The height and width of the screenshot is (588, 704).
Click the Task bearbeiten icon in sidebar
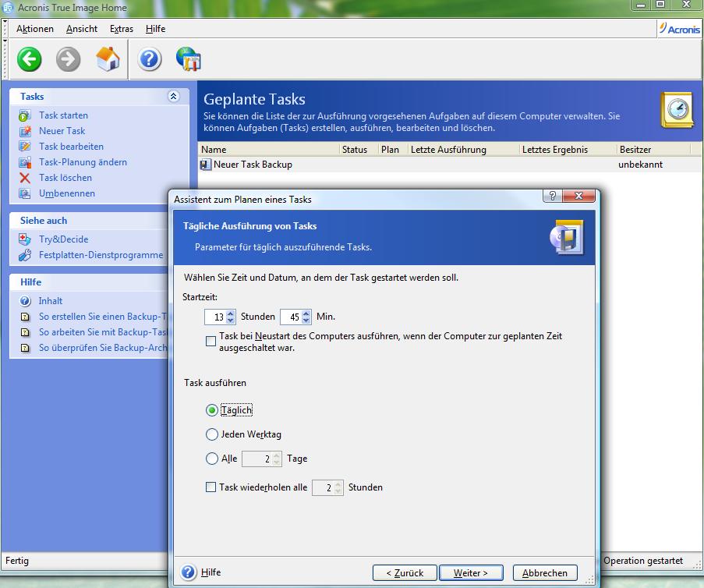[x=25, y=147]
